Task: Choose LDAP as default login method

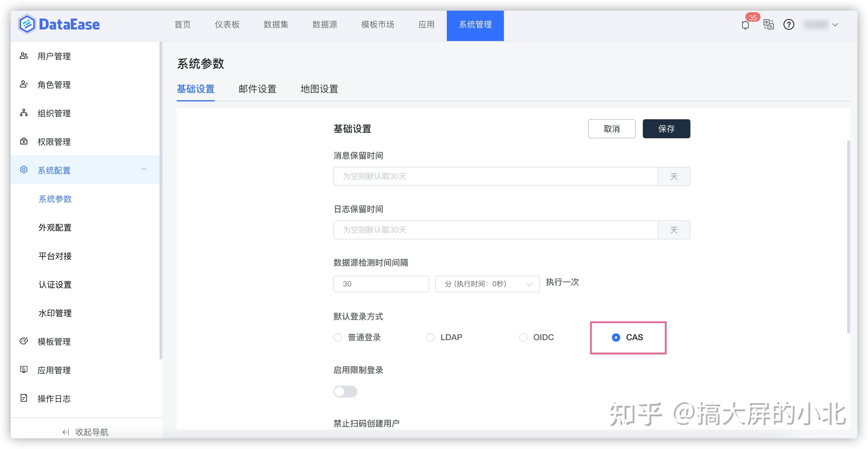Action: point(430,337)
